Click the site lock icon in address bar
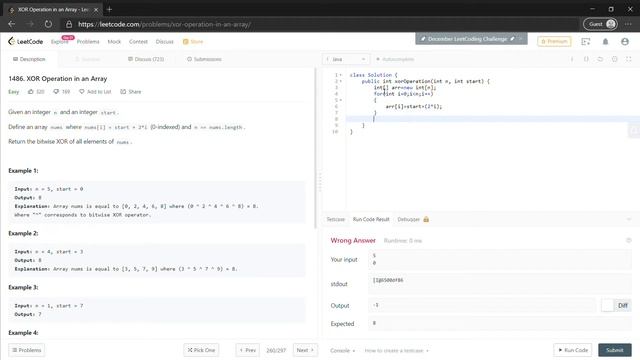640x360 pixels. 69,24
